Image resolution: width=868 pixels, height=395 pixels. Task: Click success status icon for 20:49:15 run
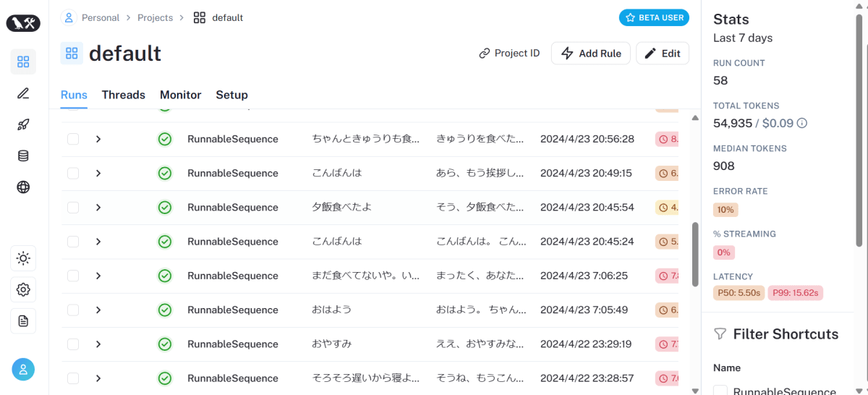[x=165, y=173]
